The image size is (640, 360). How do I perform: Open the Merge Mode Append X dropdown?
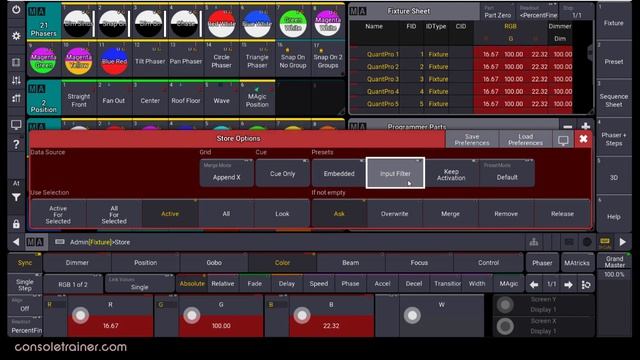click(227, 173)
